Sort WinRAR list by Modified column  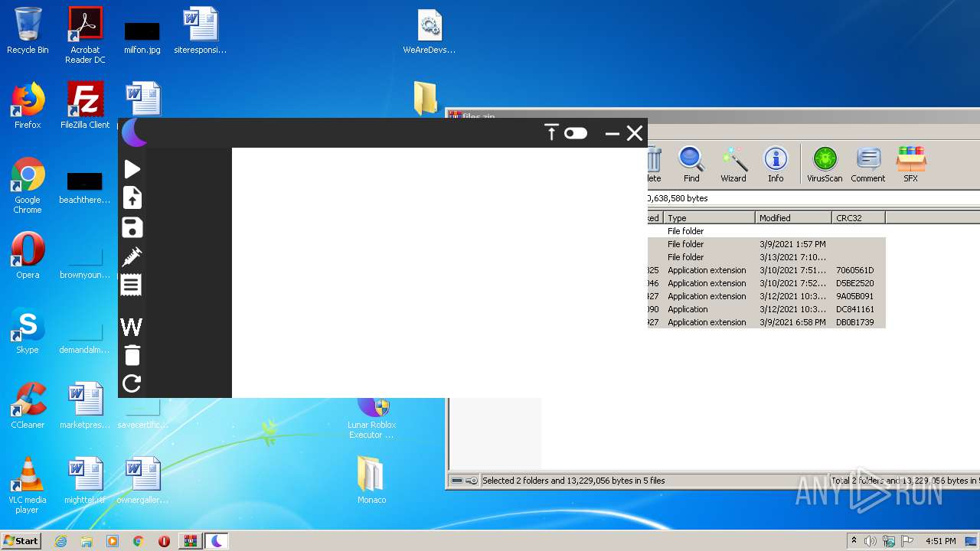click(793, 218)
